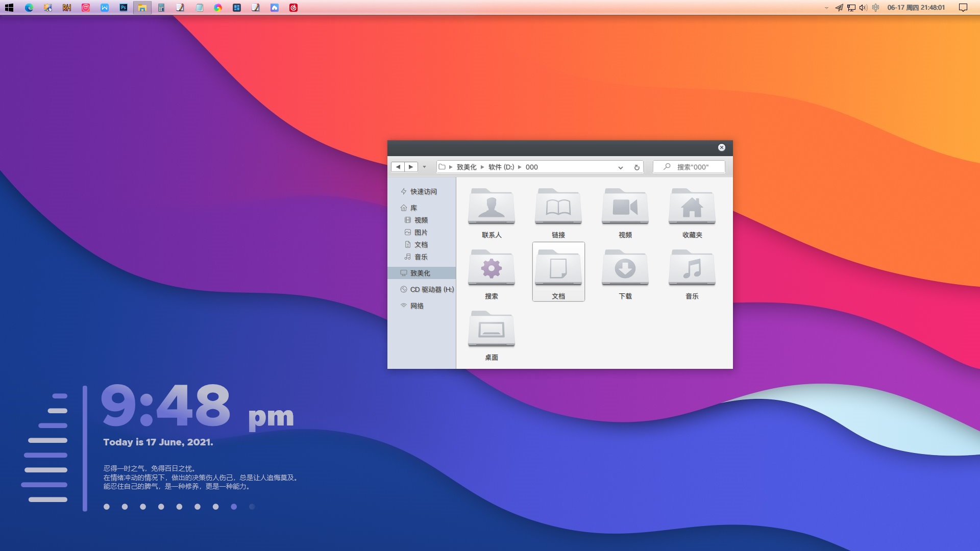Select 图片 pictures in the sidebar

point(422,232)
